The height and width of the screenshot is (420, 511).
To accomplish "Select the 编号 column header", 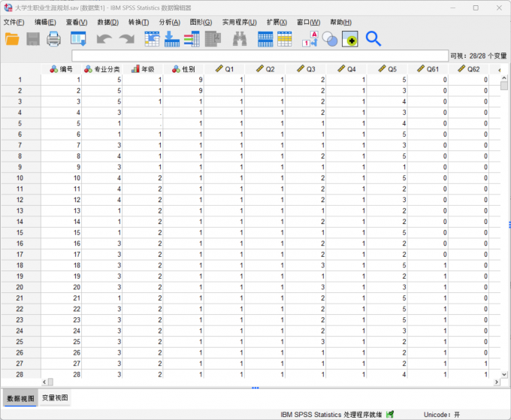I will tap(62, 69).
